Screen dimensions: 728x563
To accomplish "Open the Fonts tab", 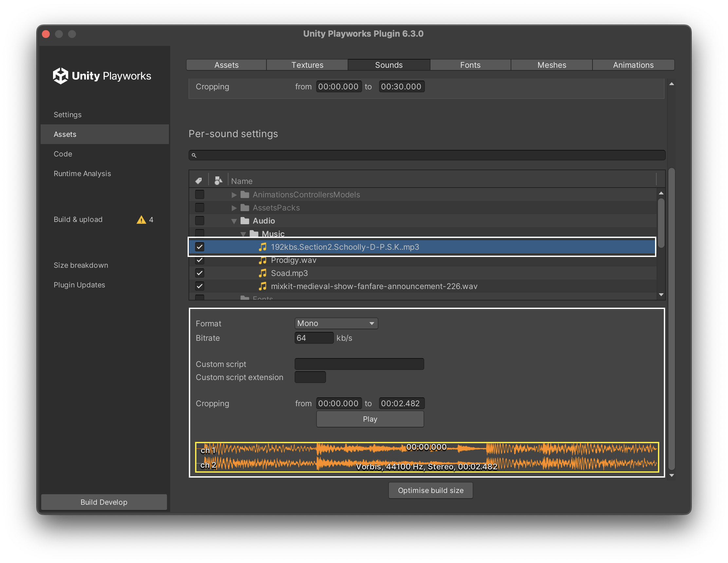I will (x=470, y=65).
